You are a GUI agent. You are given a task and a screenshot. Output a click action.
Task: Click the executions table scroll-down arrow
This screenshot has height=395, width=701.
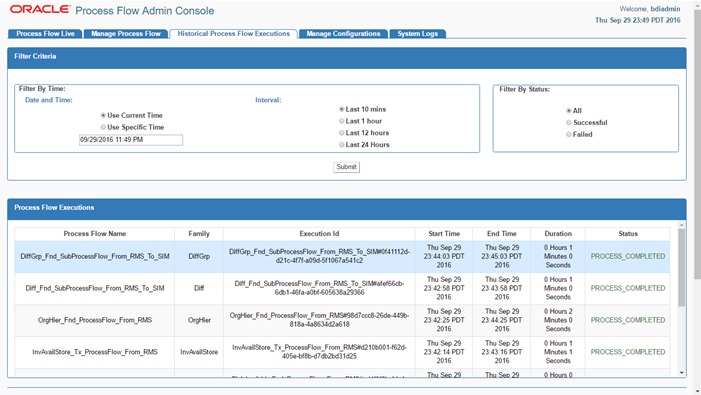[681, 373]
